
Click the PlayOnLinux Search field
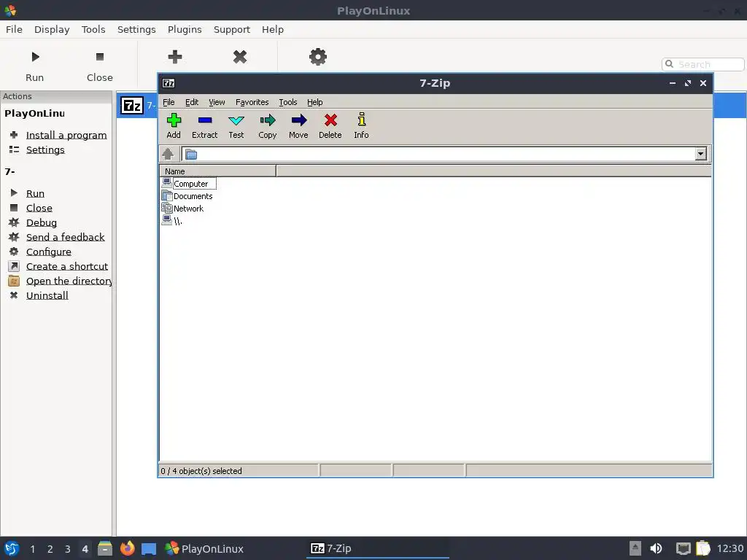pyautogui.click(x=703, y=64)
